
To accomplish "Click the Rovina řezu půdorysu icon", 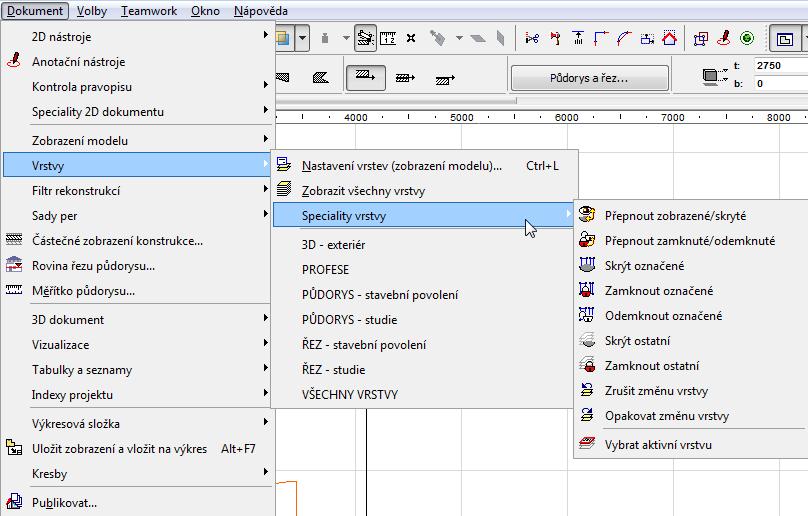I will coord(14,265).
